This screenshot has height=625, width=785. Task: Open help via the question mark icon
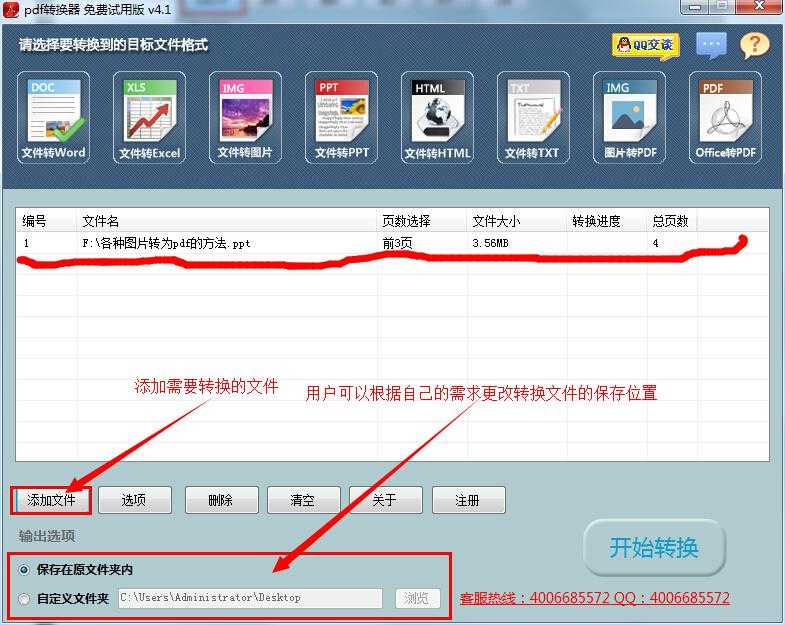pos(754,45)
